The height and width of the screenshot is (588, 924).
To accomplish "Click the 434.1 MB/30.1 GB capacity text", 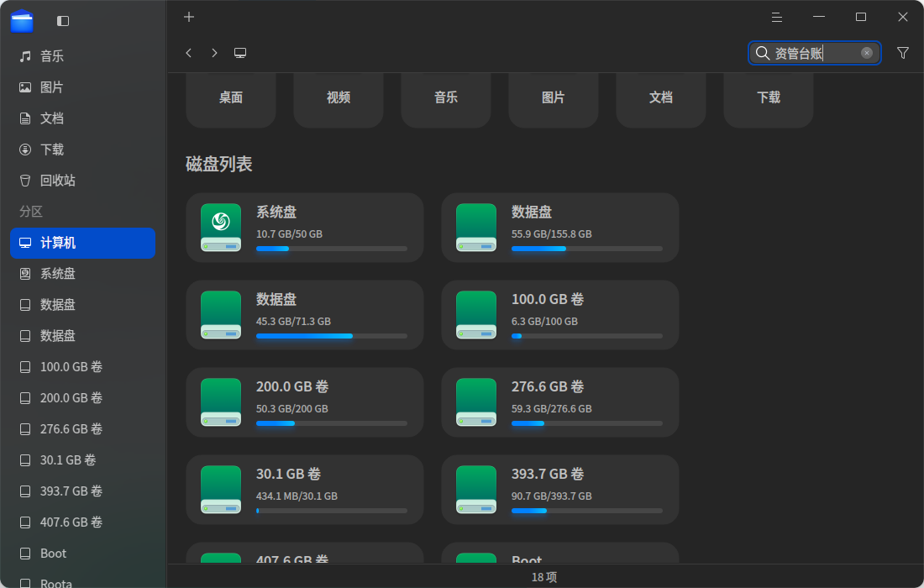I will click(x=297, y=496).
